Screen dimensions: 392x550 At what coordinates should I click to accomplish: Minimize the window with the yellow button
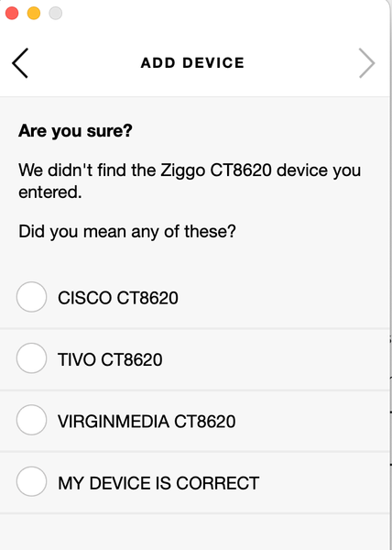tap(34, 14)
